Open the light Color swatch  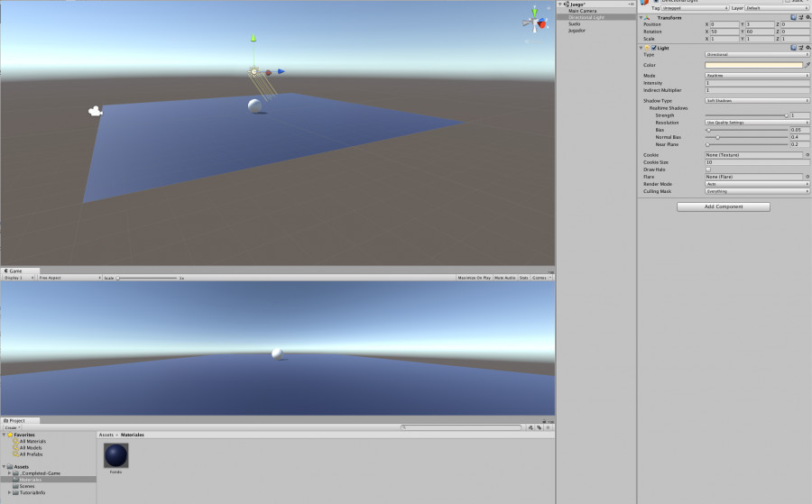coord(753,65)
